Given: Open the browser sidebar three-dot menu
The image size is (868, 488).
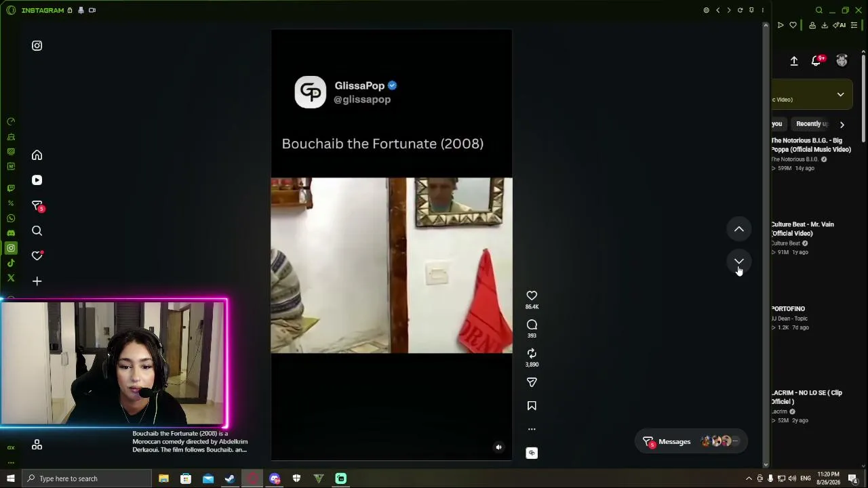Looking at the screenshot, I should point(11,463).
